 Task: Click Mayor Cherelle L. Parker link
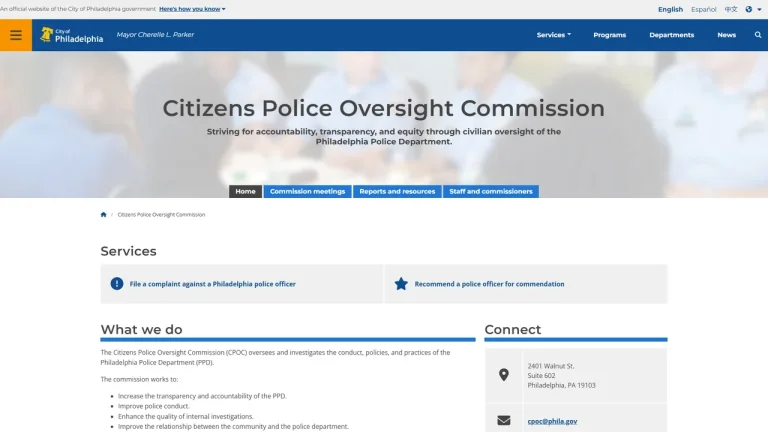155,35
